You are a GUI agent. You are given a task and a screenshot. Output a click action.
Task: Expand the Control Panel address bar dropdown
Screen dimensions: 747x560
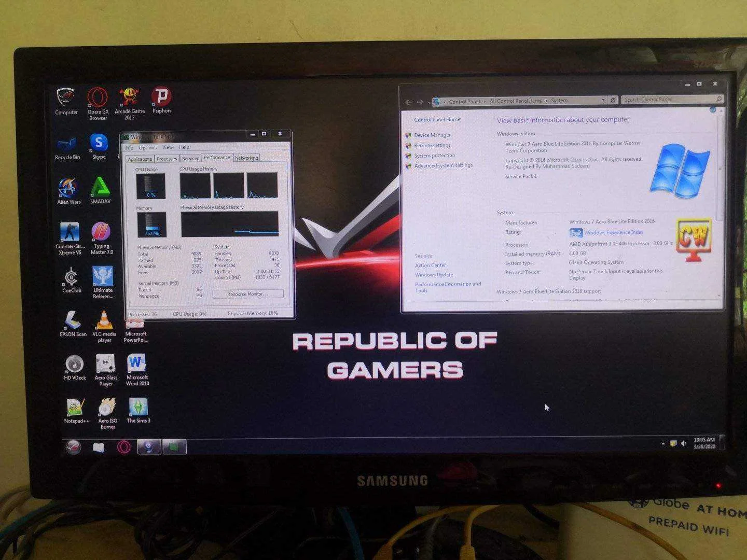pyautogui.click(x=603, y=100)
